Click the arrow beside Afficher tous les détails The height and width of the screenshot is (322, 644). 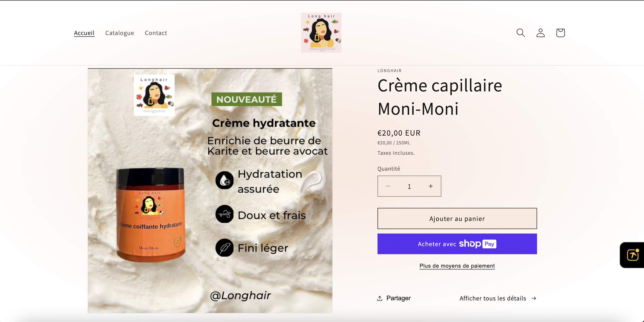coord(534,298)
